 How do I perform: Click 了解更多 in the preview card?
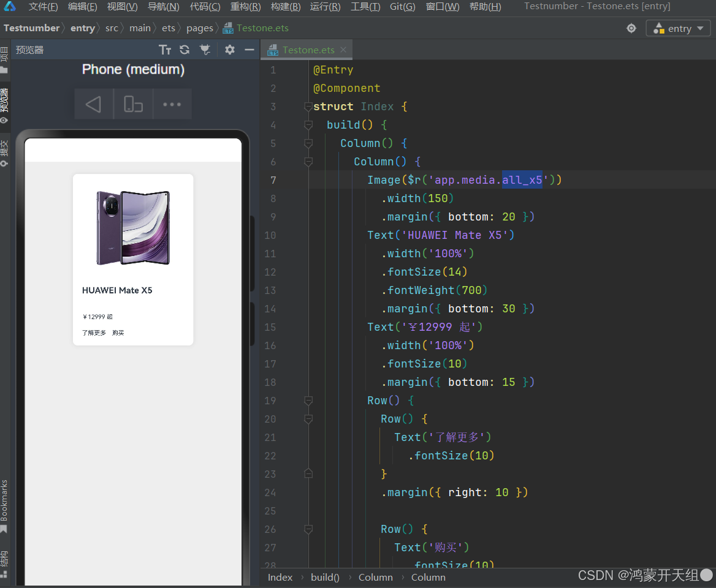pyautogui.click(x=94, y=333)
